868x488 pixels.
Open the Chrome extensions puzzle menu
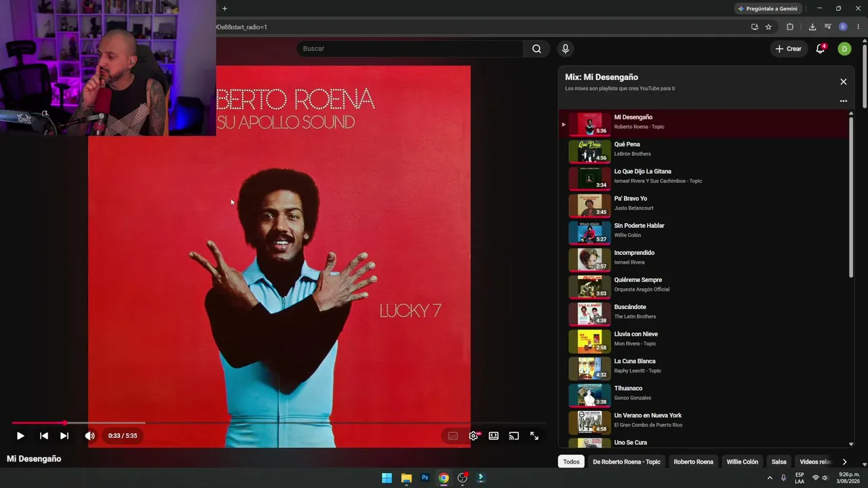click(790, 27)
